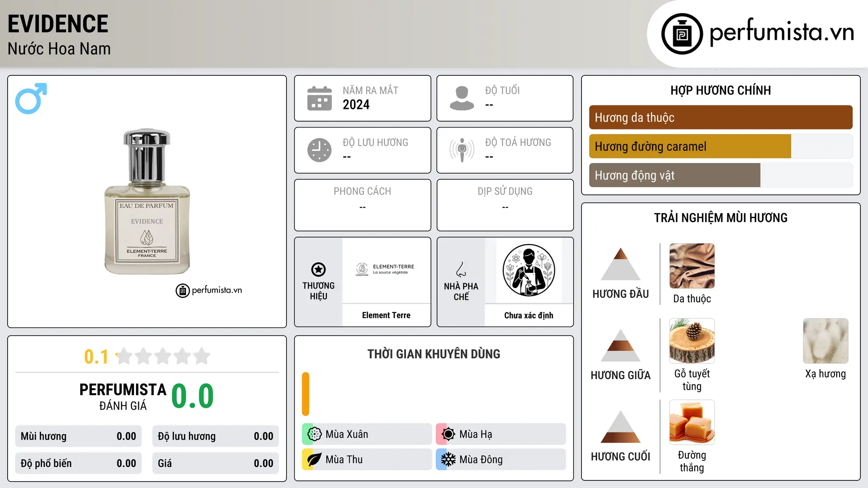Click the perfumista.vn wordmark in the header
The width and height of the screenshot is (868, 488).
pos(782,32)
